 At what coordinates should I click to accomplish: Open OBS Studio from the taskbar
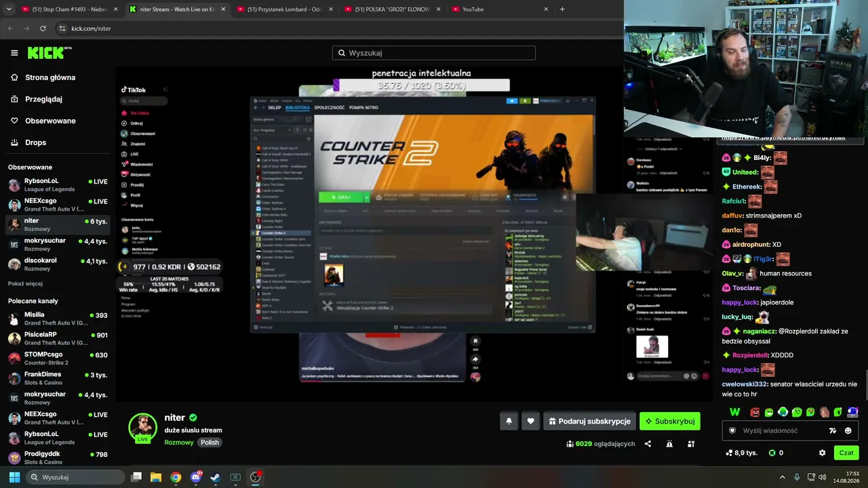point(255,477)
